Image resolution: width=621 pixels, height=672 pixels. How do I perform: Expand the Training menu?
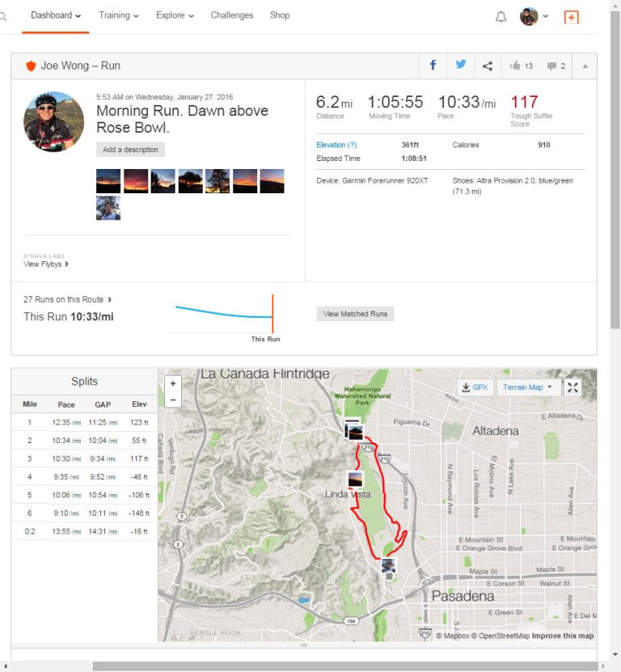point(119,15)
